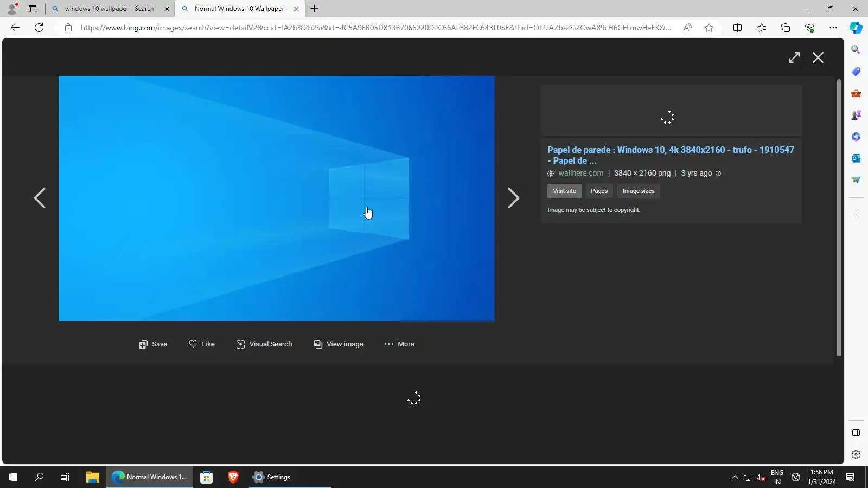Image resolution: width=868 pixels, height=488 pixels.
Task: Open Edge Settings and more menu
Action: click(833, 28)
